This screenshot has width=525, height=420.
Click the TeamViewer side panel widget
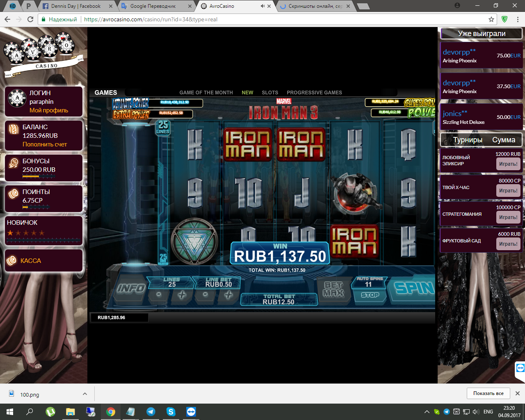point(520,368)
